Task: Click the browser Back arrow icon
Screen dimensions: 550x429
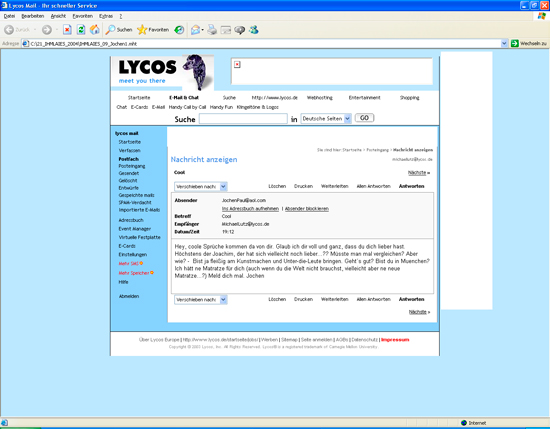Action: pyautogui.click(x=9, y=30)
